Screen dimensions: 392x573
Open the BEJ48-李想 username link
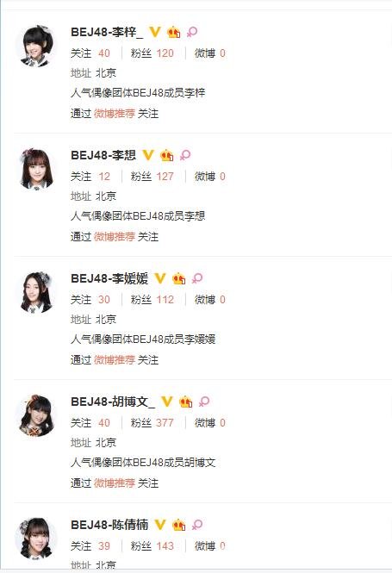(x=103, y=155)
